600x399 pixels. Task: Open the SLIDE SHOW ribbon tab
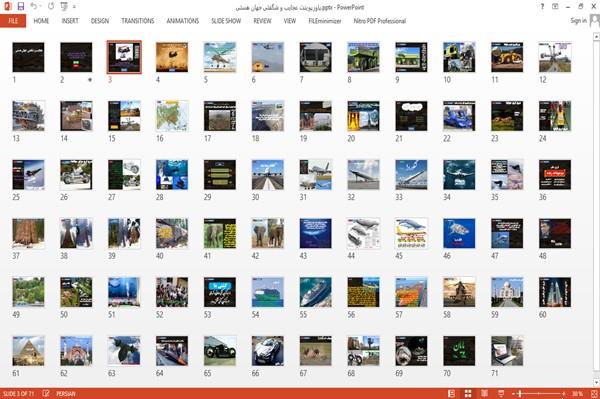(226, 21)
